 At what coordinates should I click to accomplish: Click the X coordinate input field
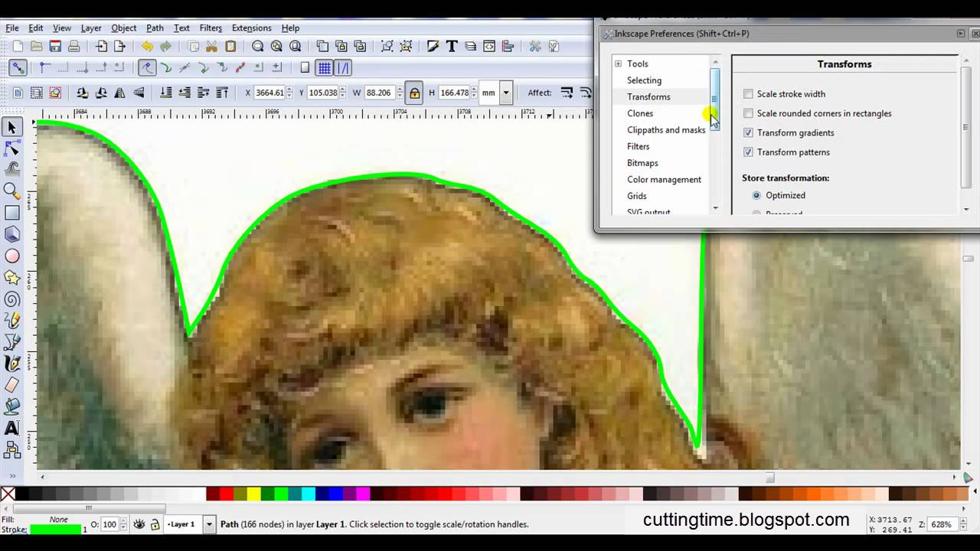coord(270,93)
